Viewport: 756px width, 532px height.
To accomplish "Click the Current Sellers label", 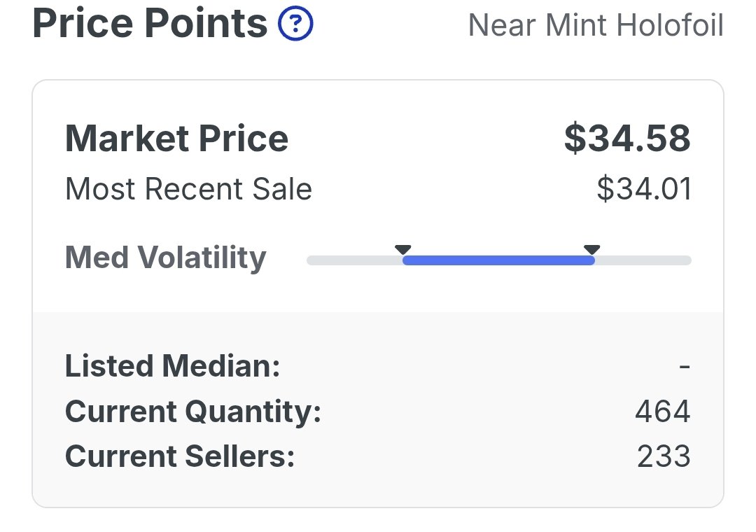I will (180, 456).
